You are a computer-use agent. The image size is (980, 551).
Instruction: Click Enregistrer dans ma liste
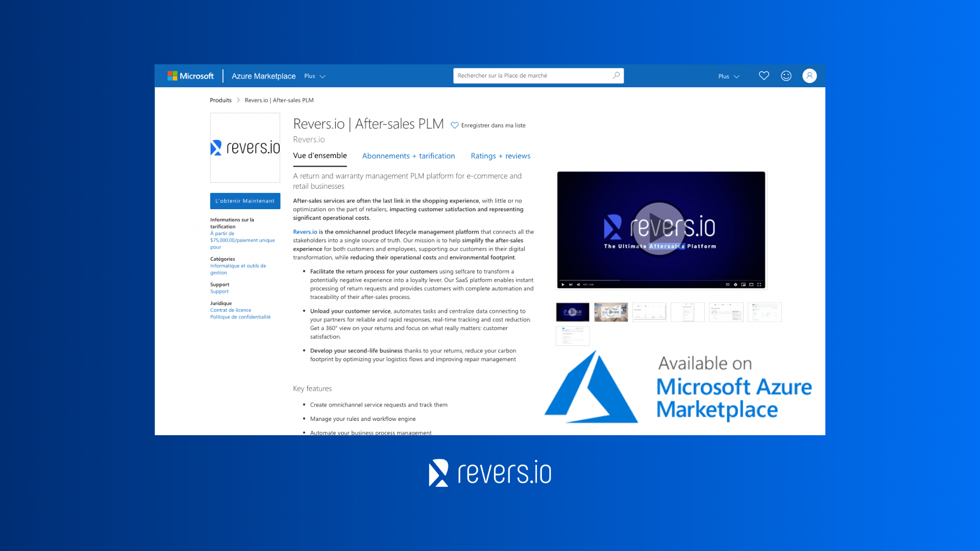point(488,126)
